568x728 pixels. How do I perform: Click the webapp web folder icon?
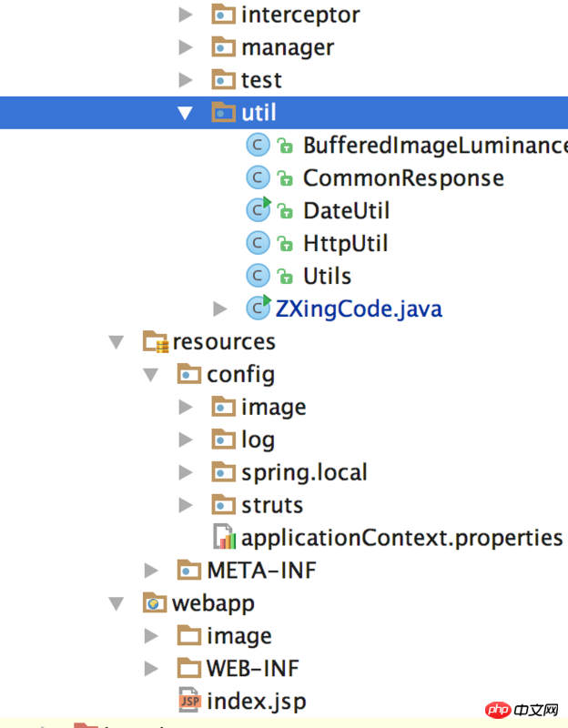(x=156, y=603)
